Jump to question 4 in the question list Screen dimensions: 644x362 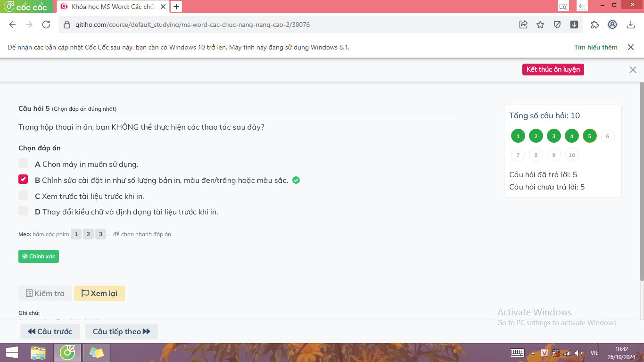tap(572, 136)
